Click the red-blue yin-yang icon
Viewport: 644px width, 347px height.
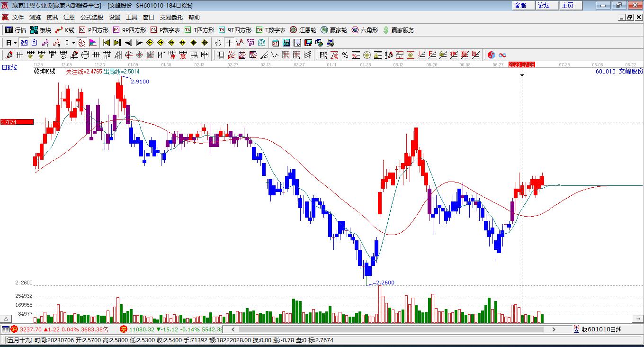click(491, 55)
